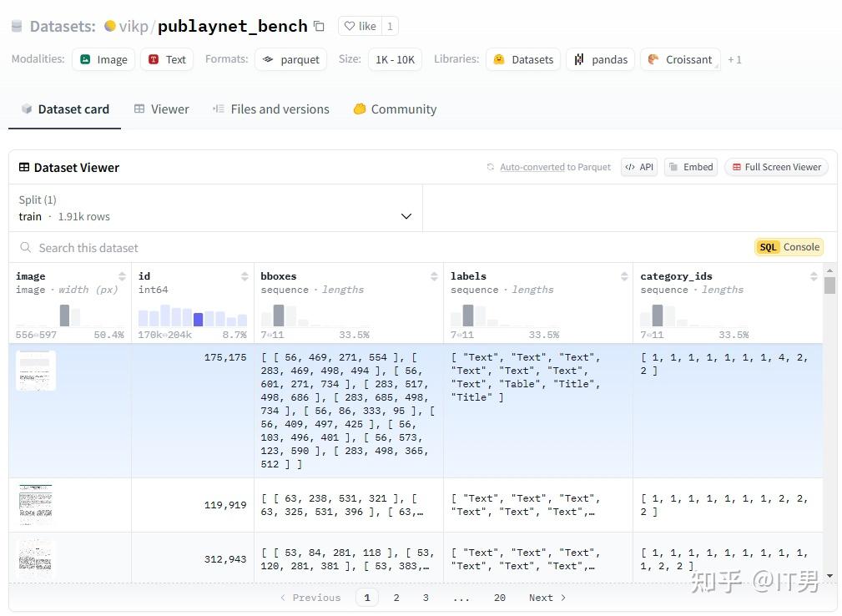
Task: Open the Community tab
Action: 395,109
